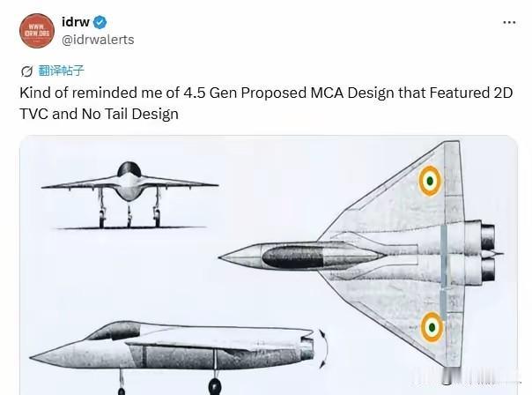Click the blurred watermark at image corner
The height and width of the screenshot is (395, 532).
point(465,375)
